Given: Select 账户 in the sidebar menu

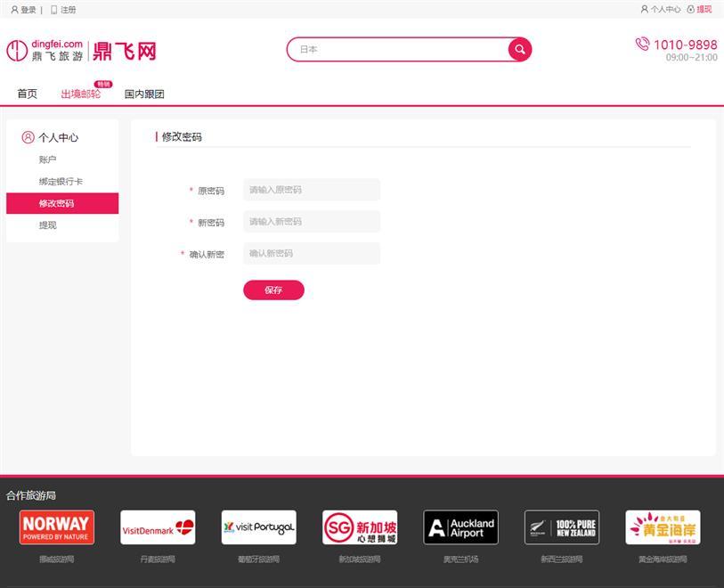Looking at the screenshot, I should [x=48, y=160].
